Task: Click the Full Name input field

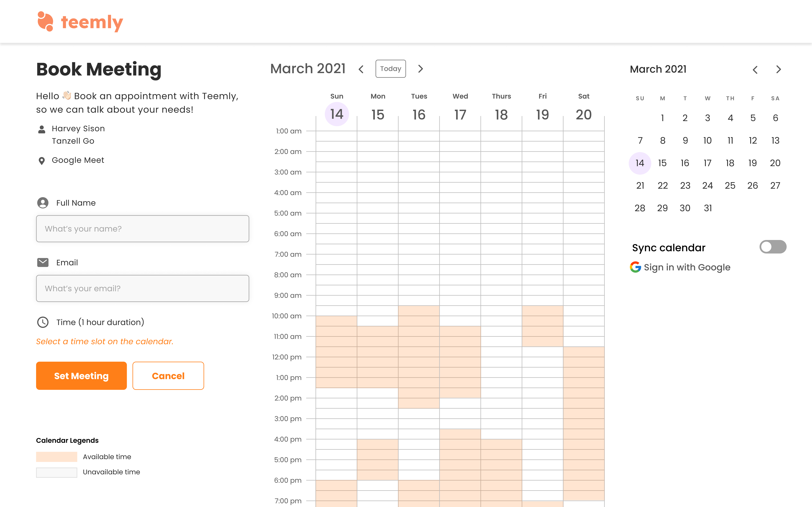Action: [143, 229]
